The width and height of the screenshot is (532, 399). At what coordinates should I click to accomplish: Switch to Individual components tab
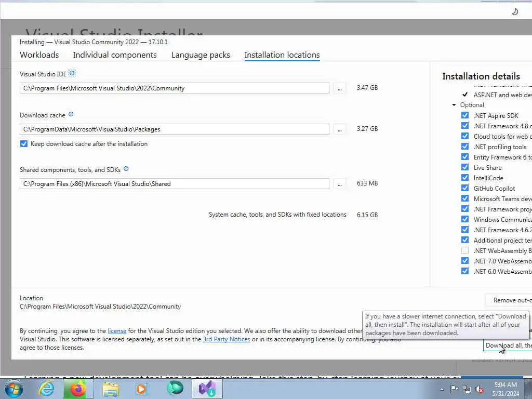click(115, 55)
